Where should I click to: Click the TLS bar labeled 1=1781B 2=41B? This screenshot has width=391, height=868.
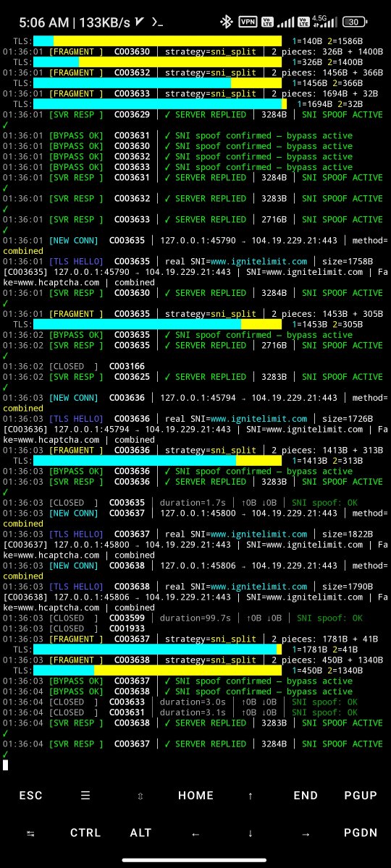(158, 650)
